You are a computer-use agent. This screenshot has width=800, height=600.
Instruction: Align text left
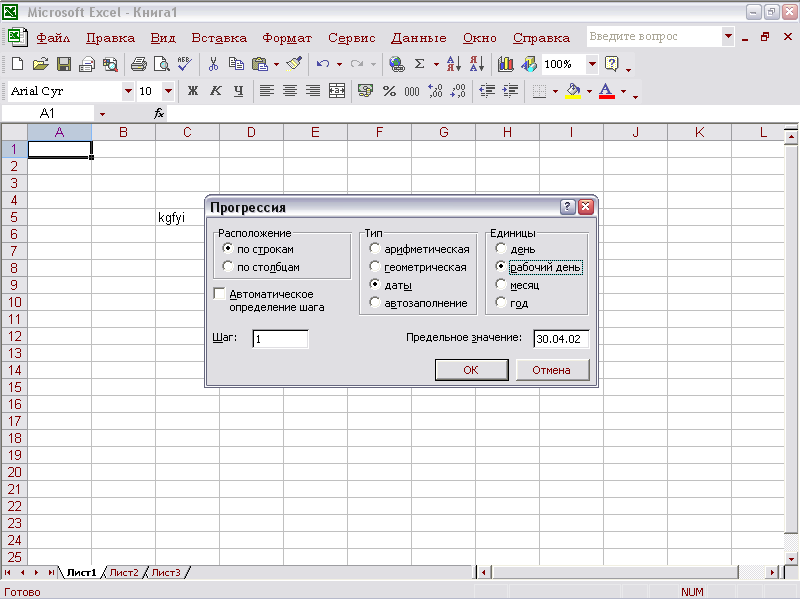(x=266, y=91)
